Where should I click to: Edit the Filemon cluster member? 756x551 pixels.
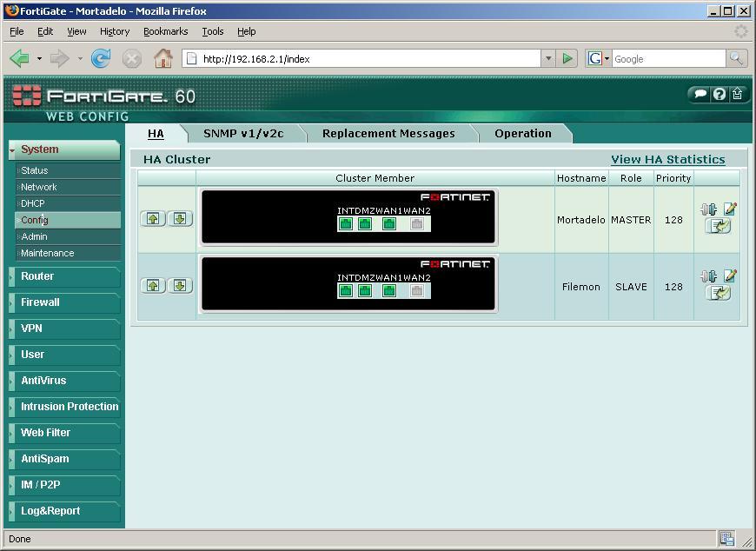pyautogui.click(x=730, y=275)
